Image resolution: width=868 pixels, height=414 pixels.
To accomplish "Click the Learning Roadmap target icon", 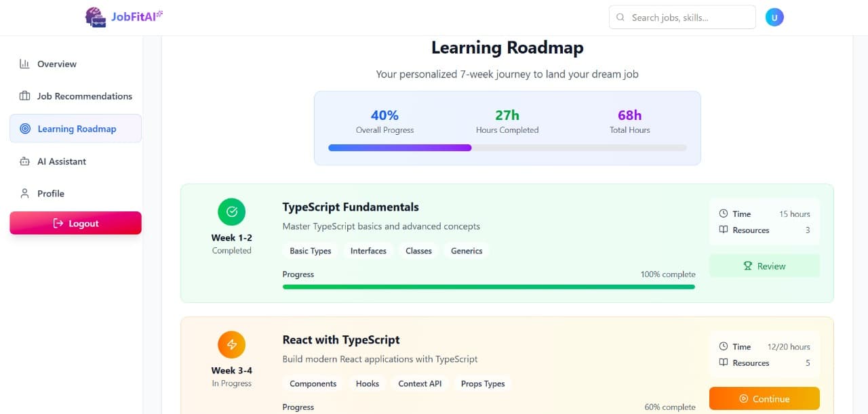I will point(25,129).
